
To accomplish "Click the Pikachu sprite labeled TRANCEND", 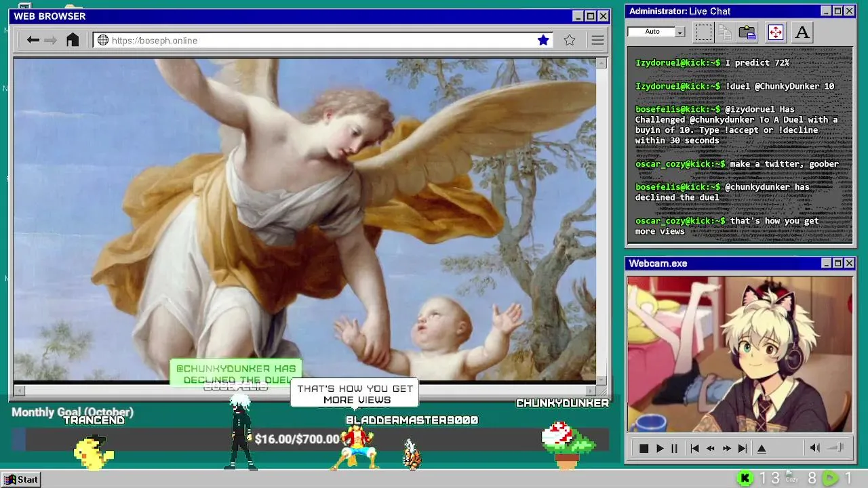I will (93, 452).
